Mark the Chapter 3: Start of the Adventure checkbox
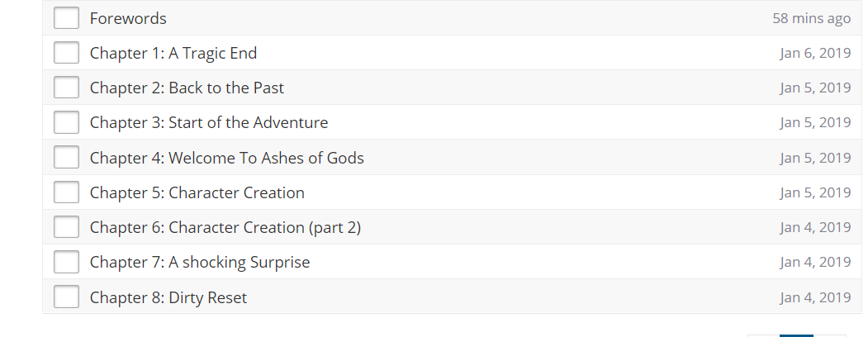Viewport: 868px width, 337px height. [66, 122]
